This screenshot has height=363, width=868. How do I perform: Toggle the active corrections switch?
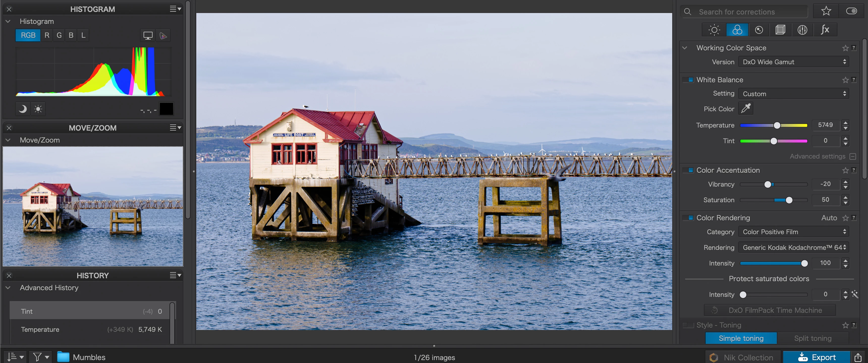point(851,11)
